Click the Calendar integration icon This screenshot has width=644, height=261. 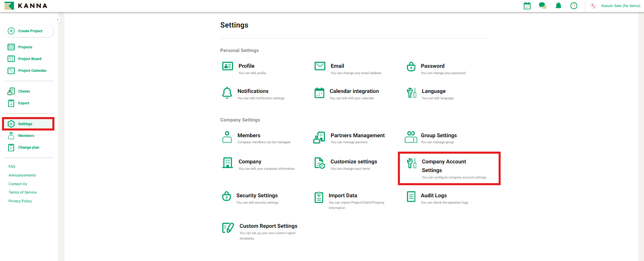pyautogui.click(x=319, y=93)
